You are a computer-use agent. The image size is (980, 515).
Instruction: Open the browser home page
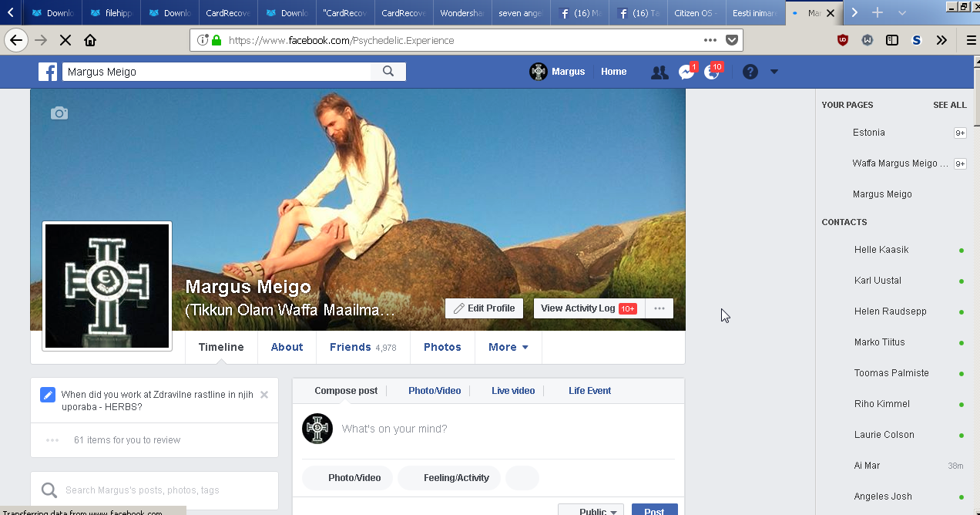coord(90,40)
